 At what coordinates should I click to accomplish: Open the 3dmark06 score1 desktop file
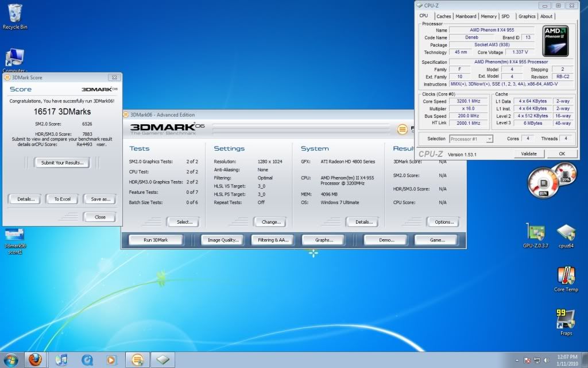(x=15, y=241)
